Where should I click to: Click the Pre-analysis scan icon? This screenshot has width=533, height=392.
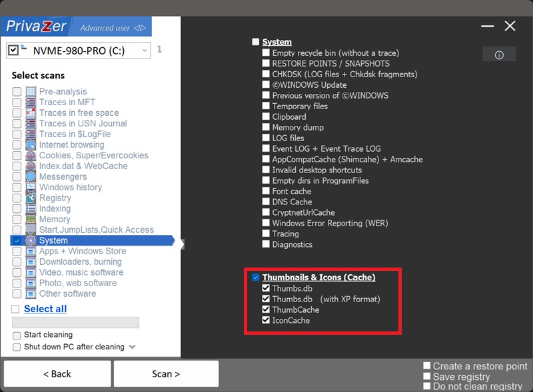(31, 91)
